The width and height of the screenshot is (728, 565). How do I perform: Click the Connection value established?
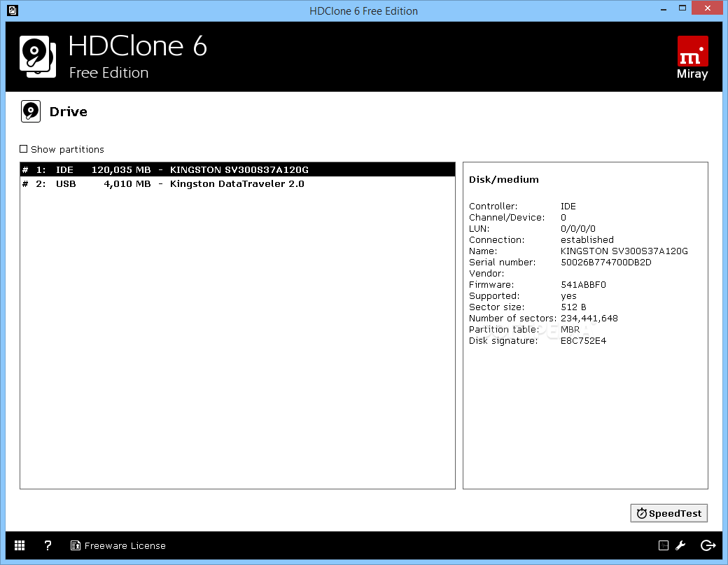pos(587,240)
